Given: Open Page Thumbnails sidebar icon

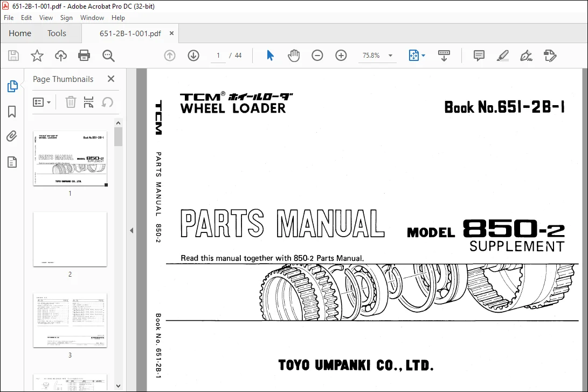Looking at the screenshot, I should 12,86.
